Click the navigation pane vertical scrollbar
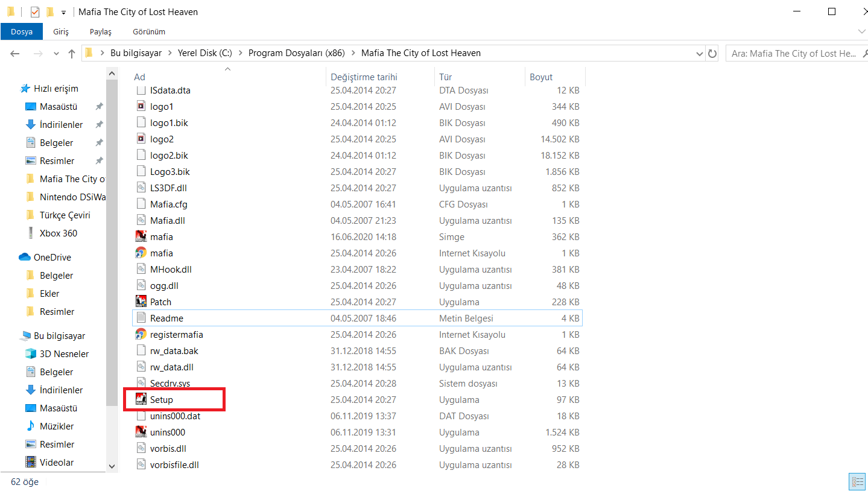The image size is (868, 491). tap(112, 241)
